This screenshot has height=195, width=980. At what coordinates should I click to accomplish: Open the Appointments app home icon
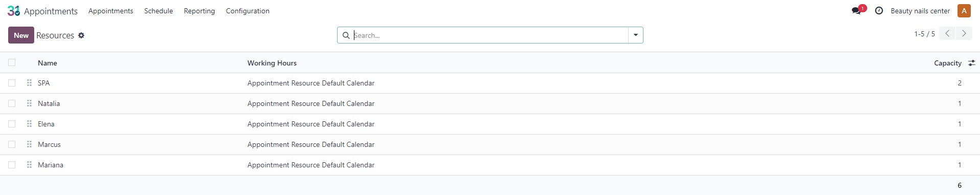tap(14, 11)
